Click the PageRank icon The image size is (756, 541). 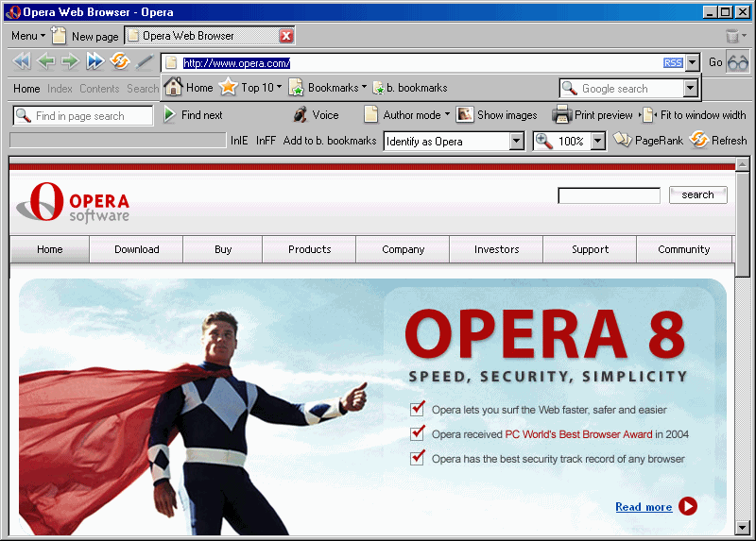pos(623,140)
